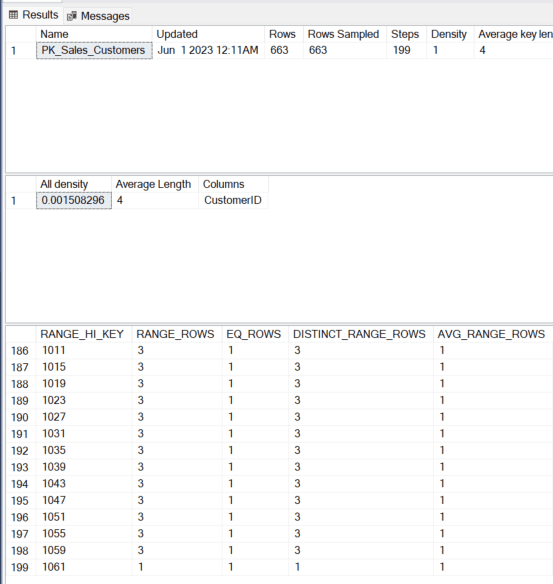553x584 pixels.
Task: Click the Messages tab icon
Action: point(71,16)
